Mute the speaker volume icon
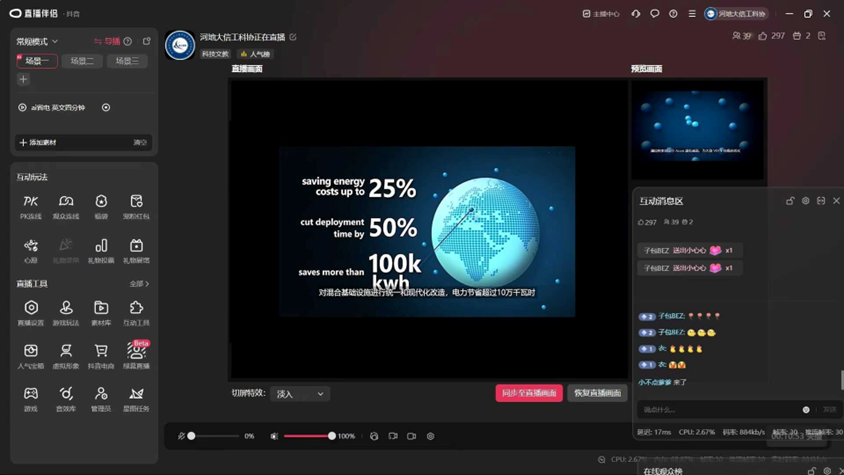This screenshot has height=475, width=844. 274,436
